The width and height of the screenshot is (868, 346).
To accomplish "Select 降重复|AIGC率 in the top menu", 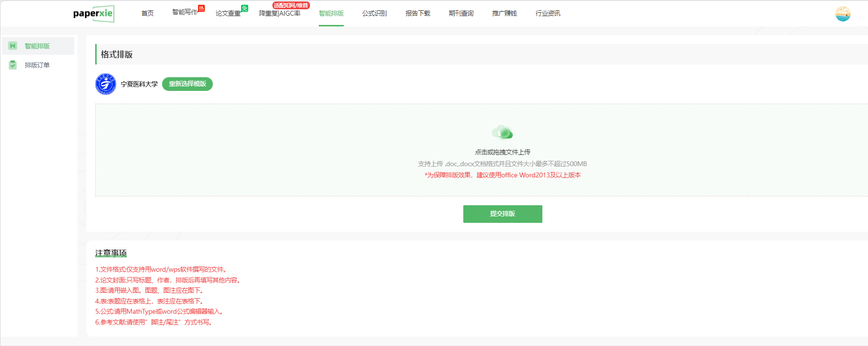I will [x=280, y=14].
